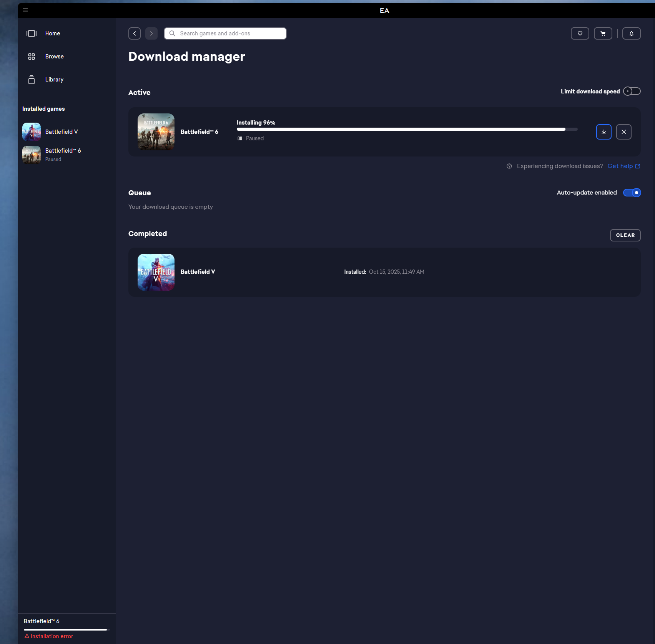The height and width of the screenshot is (644, 655).
Task: Go to Home in sidebar
Action: 53,33
